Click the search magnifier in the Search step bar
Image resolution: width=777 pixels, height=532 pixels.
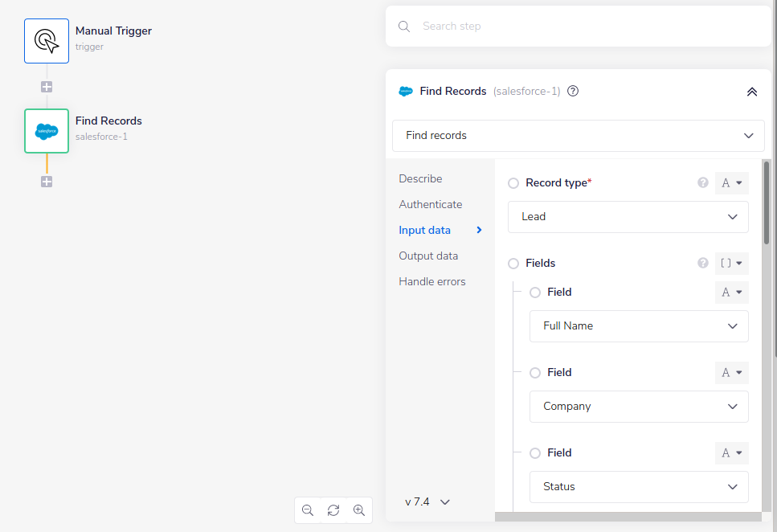pyautogui.click(x=403, y=26)
